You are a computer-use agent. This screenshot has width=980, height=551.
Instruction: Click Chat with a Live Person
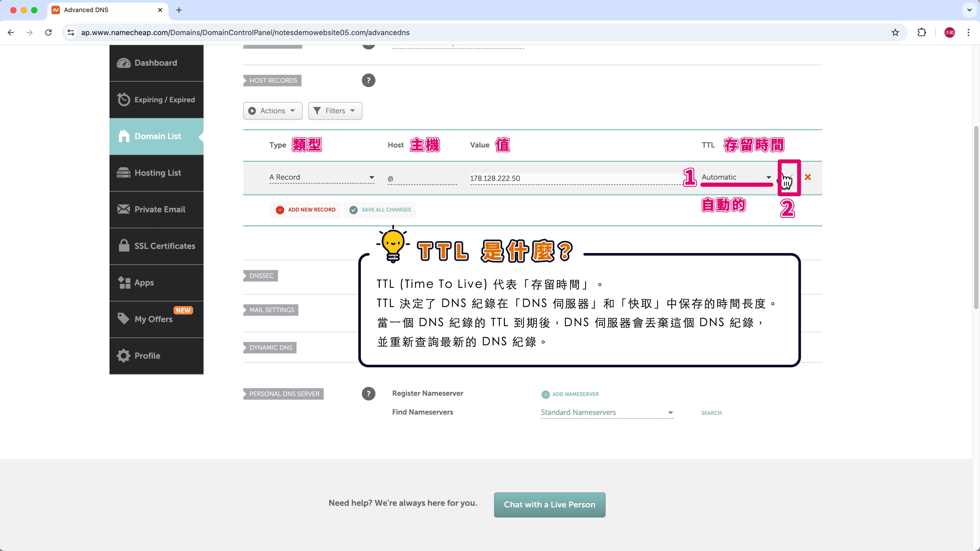pyautogui.click(x=549, y=505)
